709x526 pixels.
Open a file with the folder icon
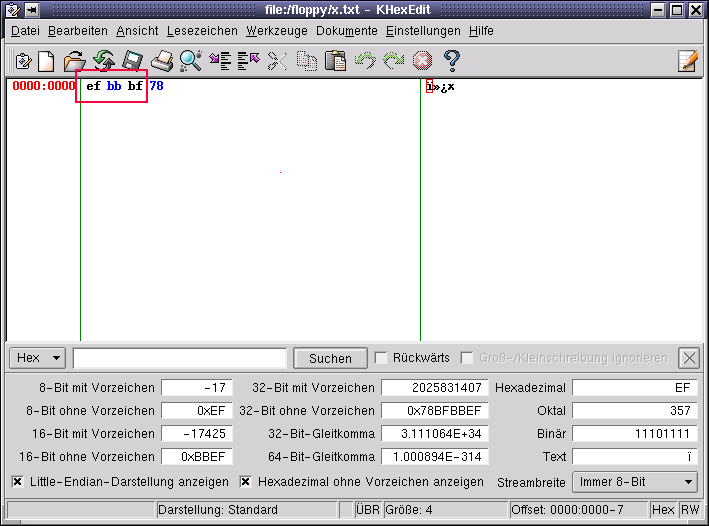pyautogui.click(x=75, y=61)
